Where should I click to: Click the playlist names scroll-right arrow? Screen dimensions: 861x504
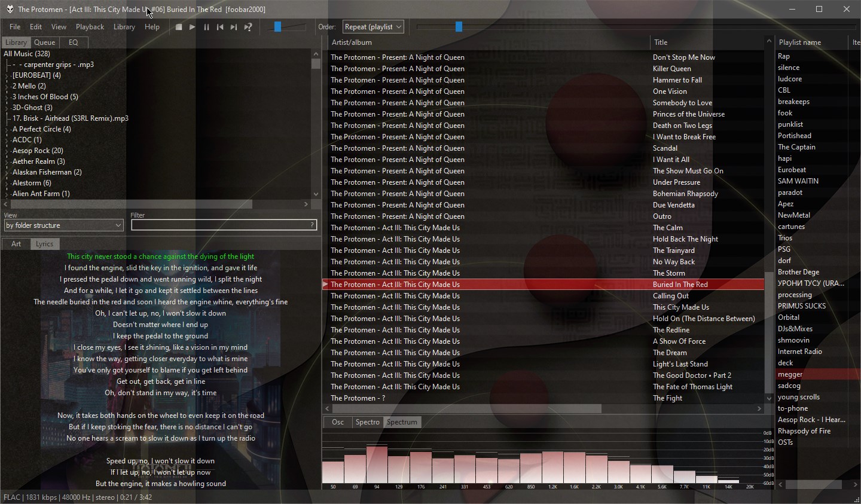coord(855,484)
